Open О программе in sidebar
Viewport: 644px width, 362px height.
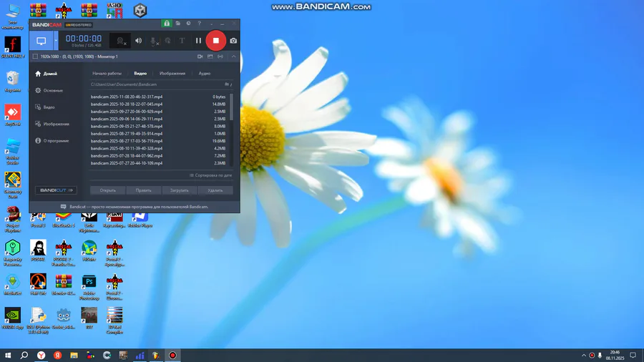52,141
